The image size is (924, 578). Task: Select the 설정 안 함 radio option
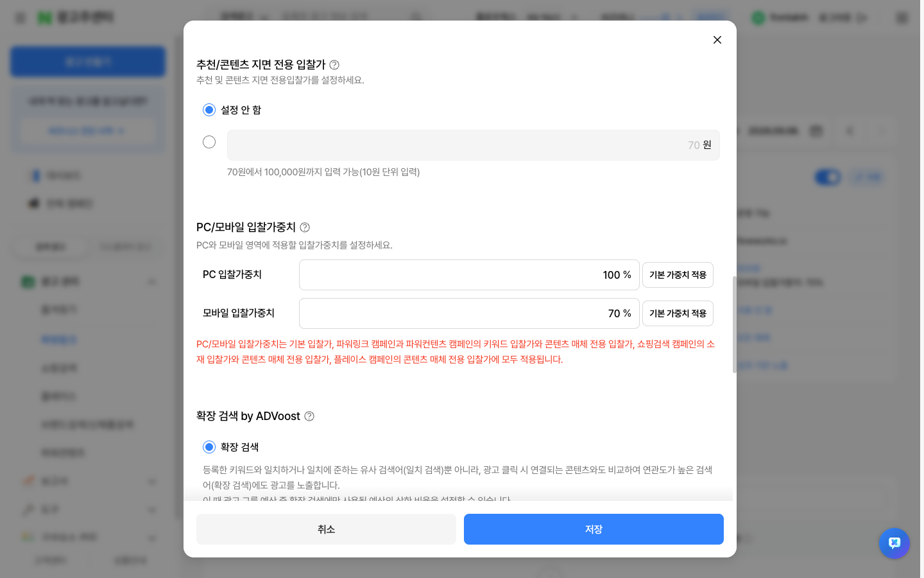point(209,110)
